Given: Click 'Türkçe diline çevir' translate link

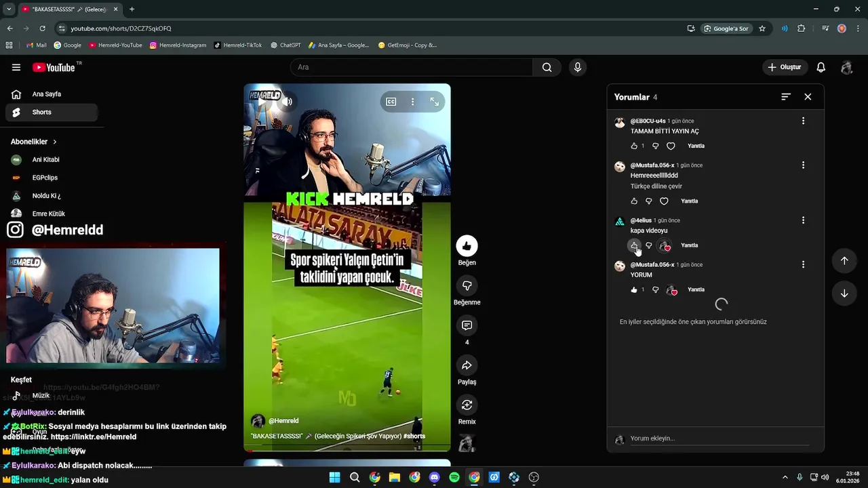Looking at the screenshot, I should coord(656,186).
